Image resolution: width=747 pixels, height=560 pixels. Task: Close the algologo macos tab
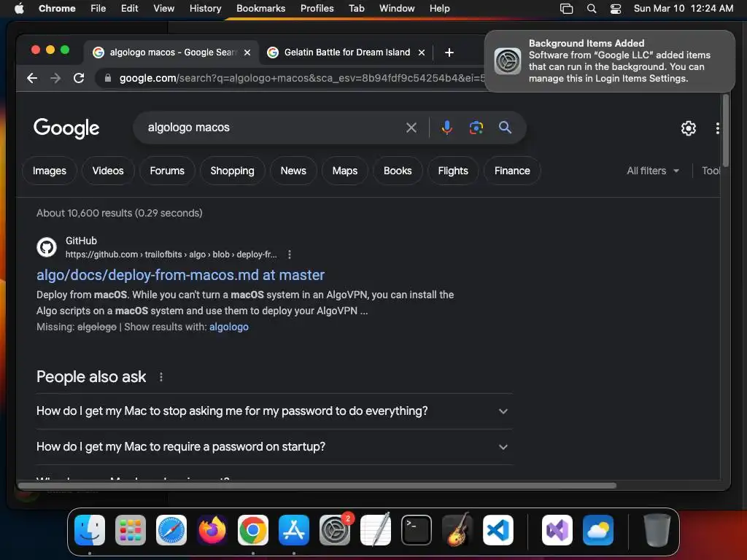click(x=247, y=52)
